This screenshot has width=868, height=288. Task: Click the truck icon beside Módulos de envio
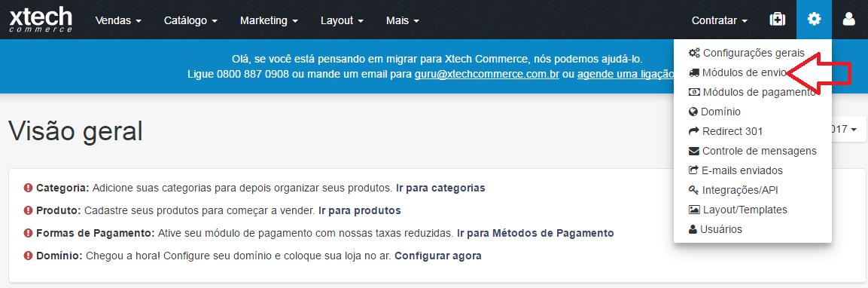(x=693, y=72)
